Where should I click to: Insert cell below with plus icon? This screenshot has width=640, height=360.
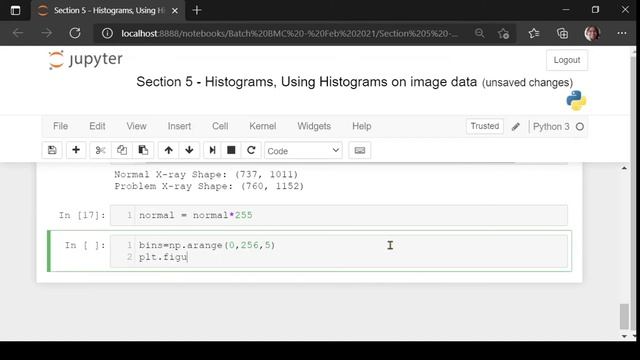[76, 150]
